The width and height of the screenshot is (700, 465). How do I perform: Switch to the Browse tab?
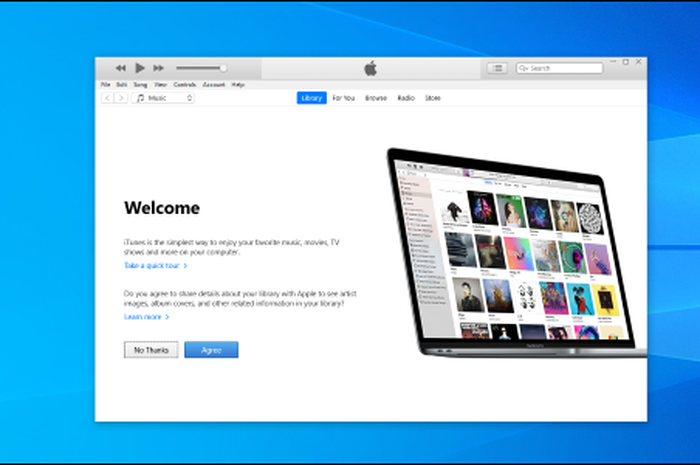point(376,98)
